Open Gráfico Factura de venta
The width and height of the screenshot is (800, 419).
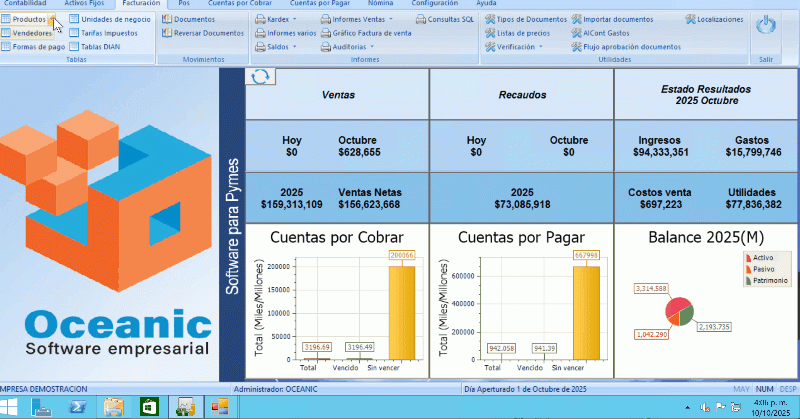tap(366, 33)
